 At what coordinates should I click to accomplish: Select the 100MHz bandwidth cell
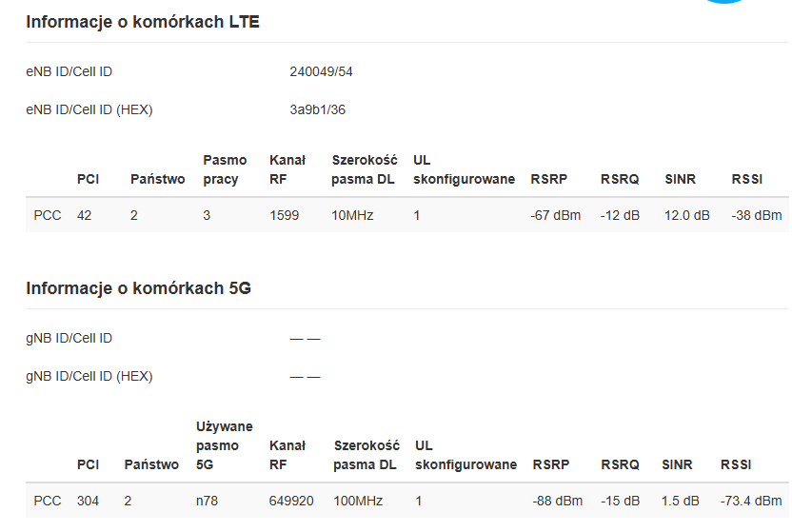[x=358, y=501]
